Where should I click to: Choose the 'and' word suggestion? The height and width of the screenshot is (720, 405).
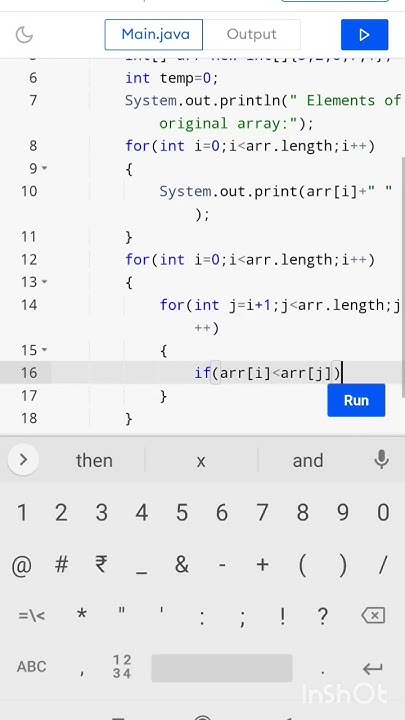[x=308, y=461]
